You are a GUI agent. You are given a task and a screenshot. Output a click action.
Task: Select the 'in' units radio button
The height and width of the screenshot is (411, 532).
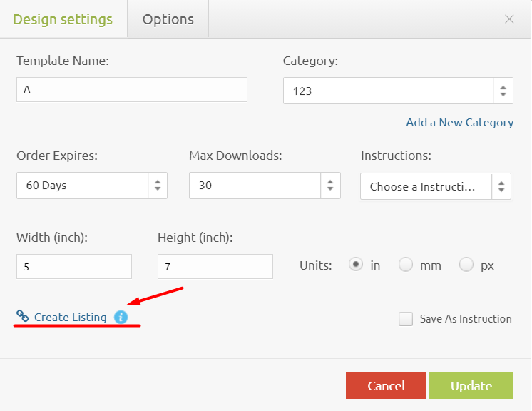(x=355, y=265)
